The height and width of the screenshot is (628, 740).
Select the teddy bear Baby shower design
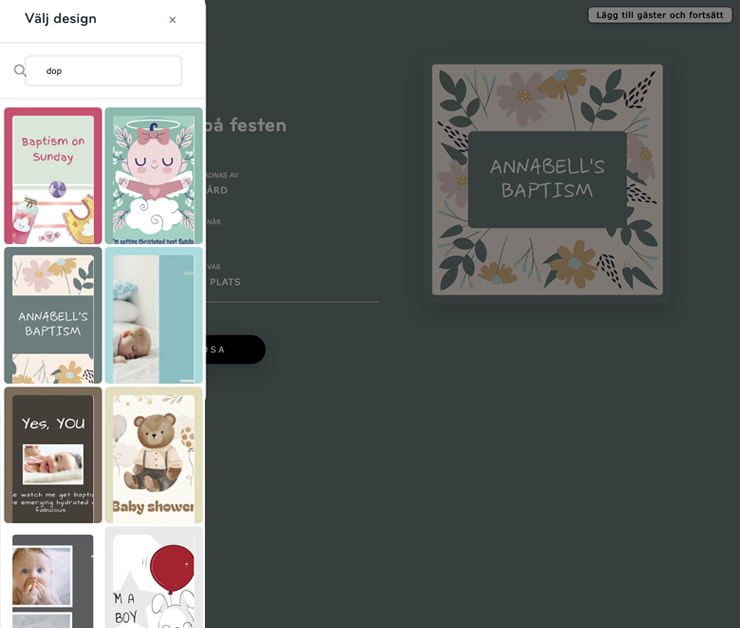pyautogui.click(x=154, y=455)
